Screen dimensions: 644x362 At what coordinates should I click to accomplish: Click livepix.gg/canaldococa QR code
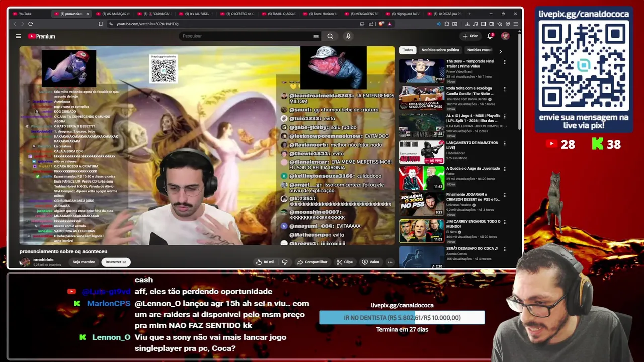coord(584,66)
